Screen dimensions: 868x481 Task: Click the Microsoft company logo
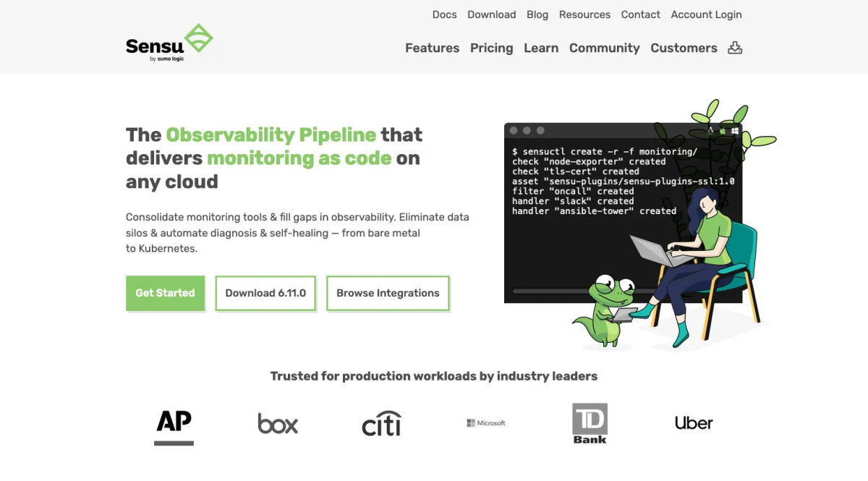[486, 423]
